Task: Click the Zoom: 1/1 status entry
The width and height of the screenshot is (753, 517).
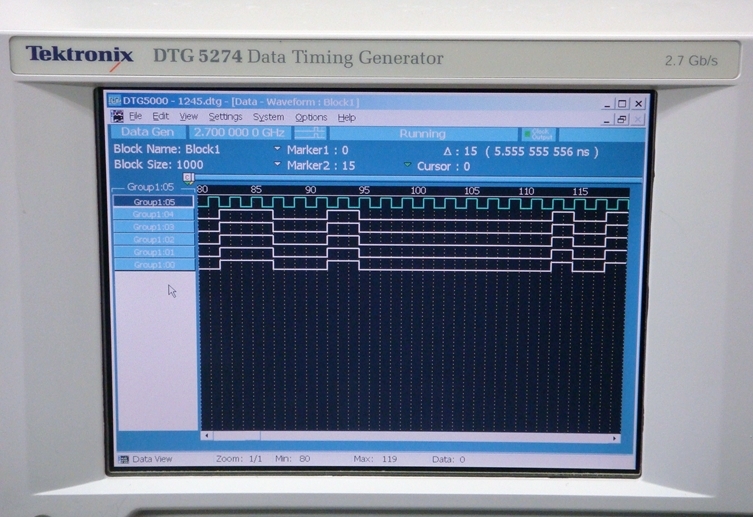Action: click(x=239, y=459)
